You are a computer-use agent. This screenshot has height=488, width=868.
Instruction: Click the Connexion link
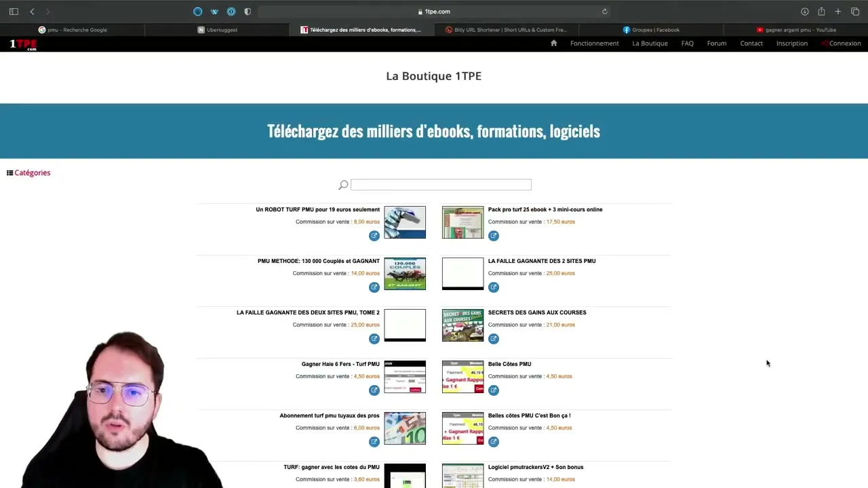[846, 43]
